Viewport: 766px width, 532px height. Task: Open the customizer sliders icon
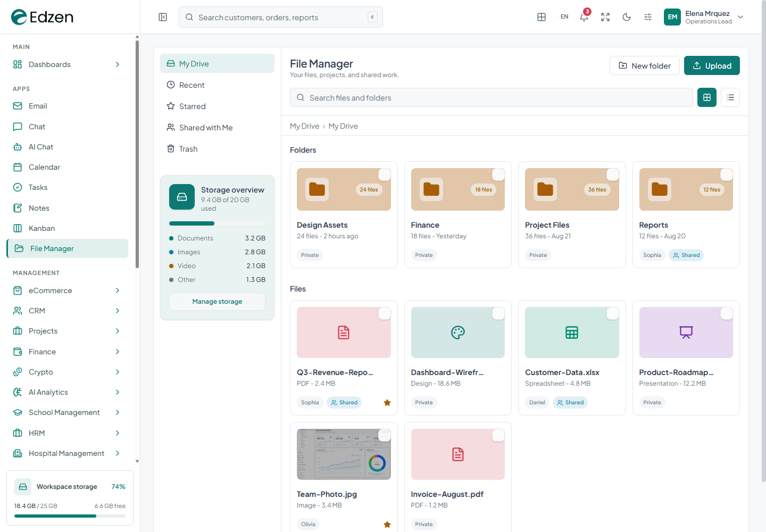point(648,17)
